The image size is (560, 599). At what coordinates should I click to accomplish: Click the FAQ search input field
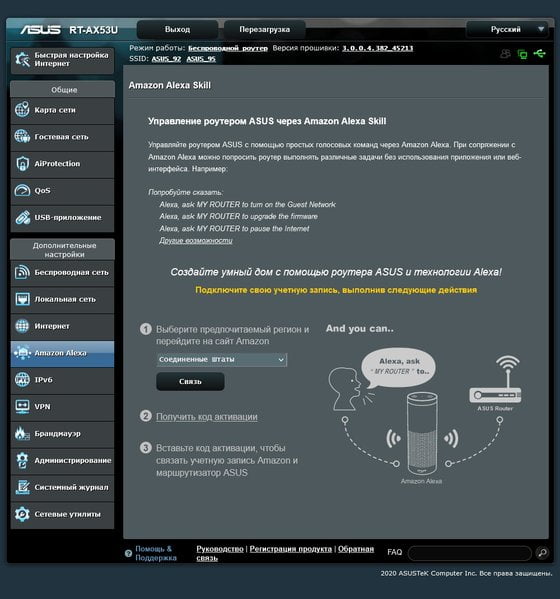(x=469, y=553)
